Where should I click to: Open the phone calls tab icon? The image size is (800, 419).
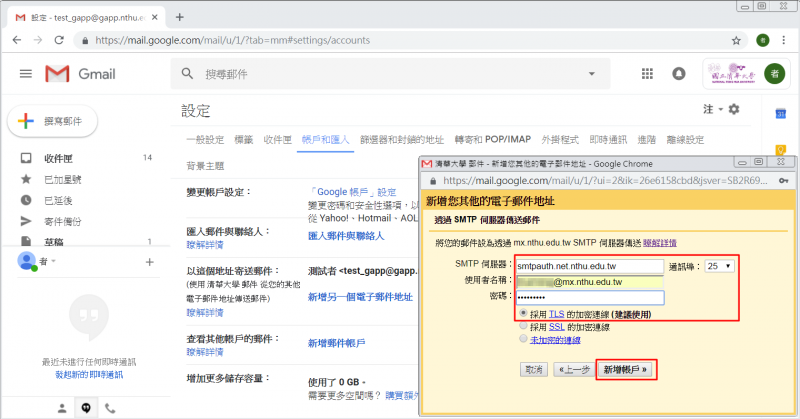coord(110,408)
